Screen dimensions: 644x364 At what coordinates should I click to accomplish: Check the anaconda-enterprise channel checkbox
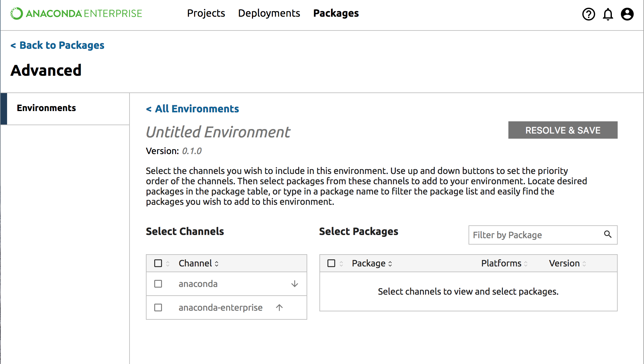pos(158,308)
